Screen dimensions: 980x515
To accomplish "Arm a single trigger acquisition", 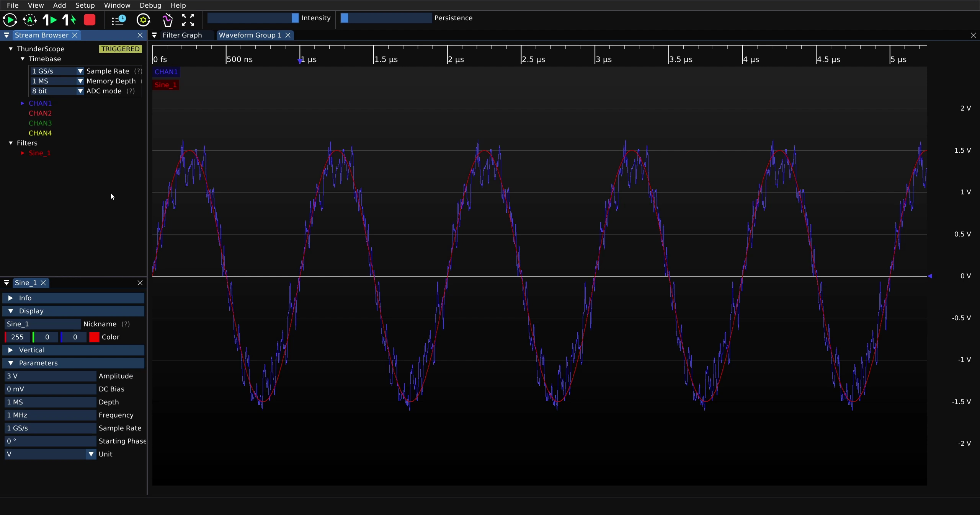I will [49, 20].
